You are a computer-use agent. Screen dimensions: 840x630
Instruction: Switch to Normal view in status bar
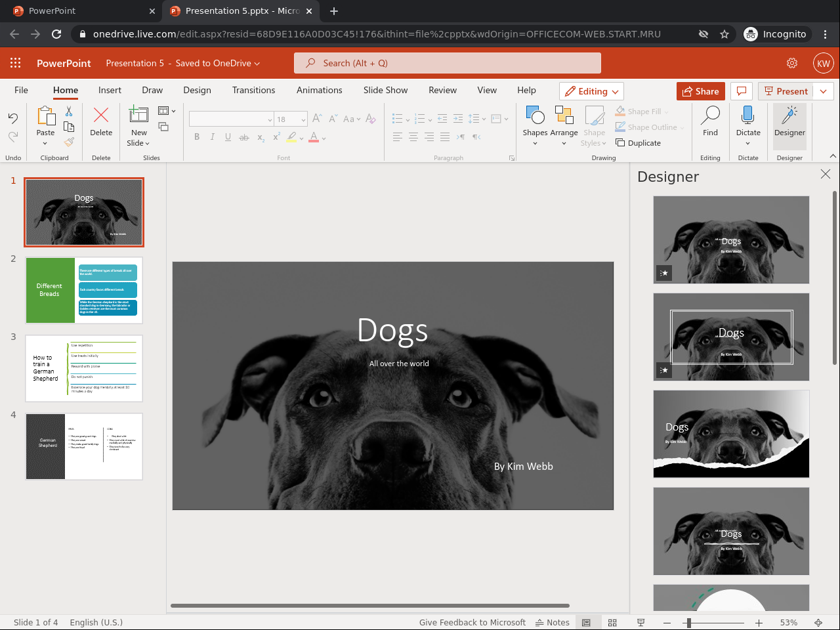pyautogui.click(x=587, y=622)
